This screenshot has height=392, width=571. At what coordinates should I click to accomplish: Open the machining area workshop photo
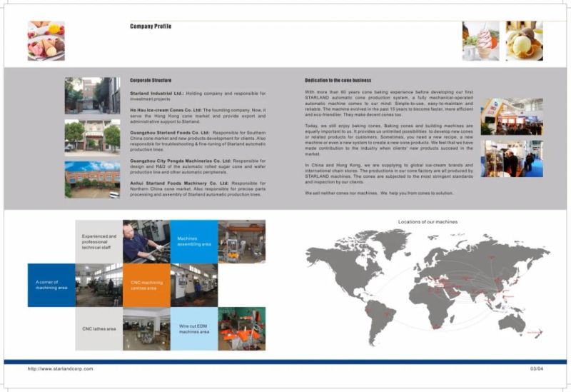click(99, 286)
